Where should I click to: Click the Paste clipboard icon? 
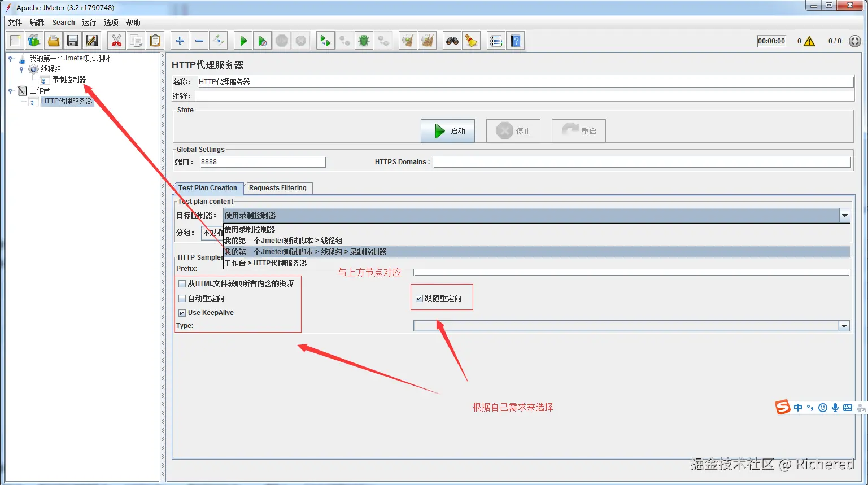pyautogui.click(x=155, y=41)
